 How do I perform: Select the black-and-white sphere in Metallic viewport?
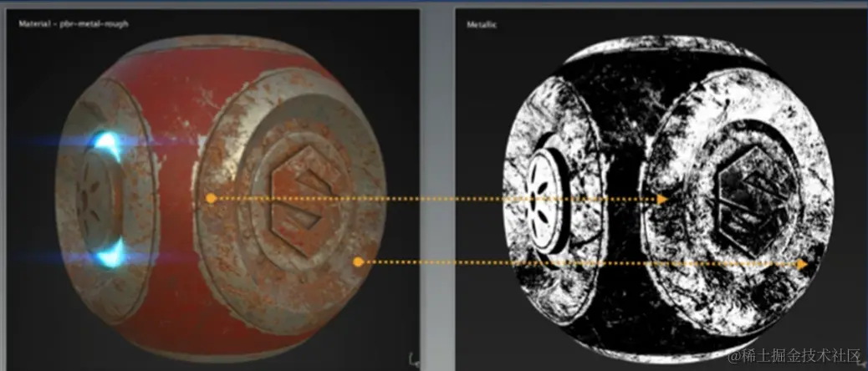click(x=668, y=198)
